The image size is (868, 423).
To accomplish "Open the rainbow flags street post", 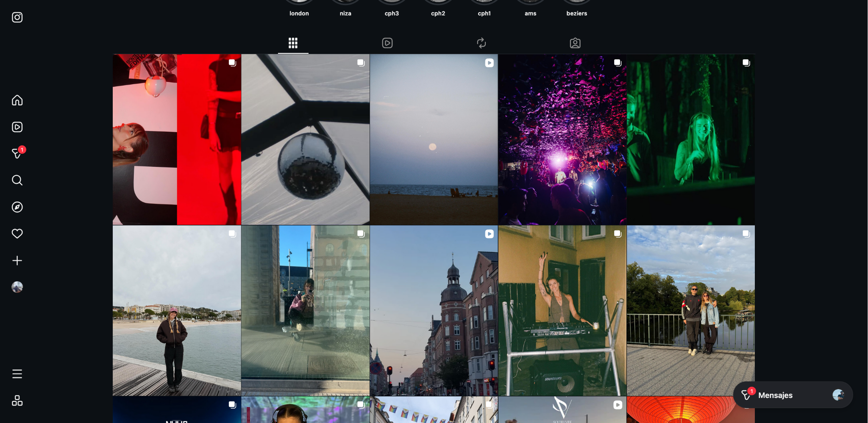I will point(434,410).
